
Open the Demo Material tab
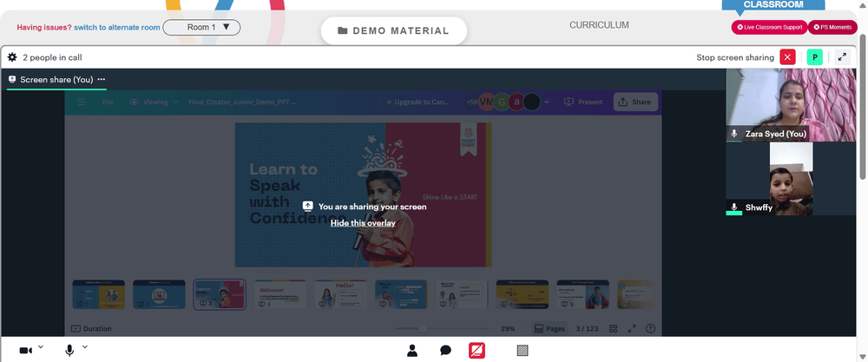point(393,31)
